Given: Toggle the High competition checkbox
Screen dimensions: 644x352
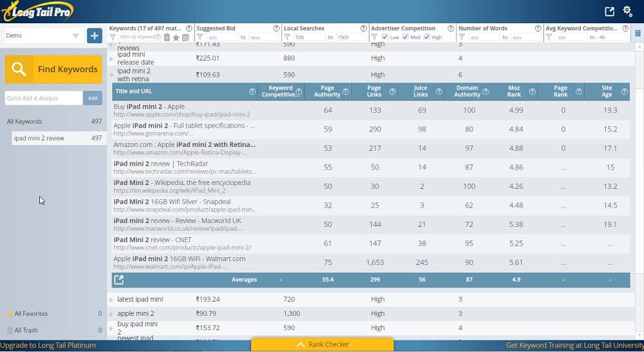Looking at the screenshot, I should (427, 37).
